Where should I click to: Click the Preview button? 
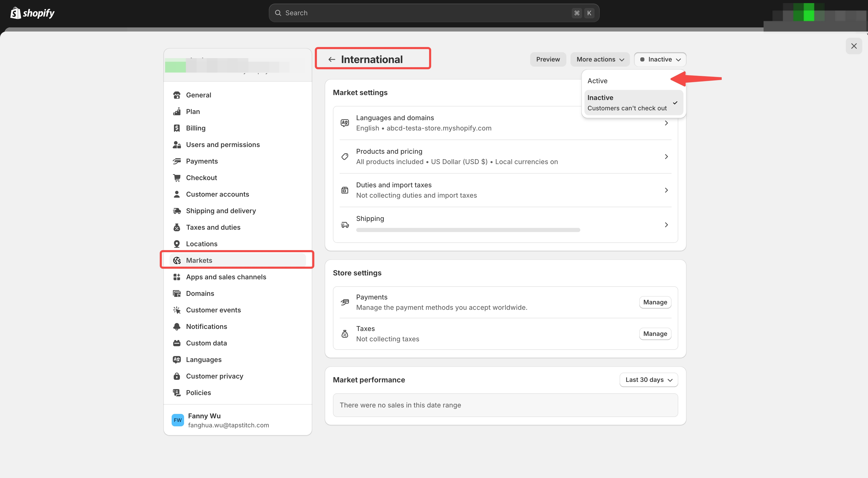click(x=547, y=59)
